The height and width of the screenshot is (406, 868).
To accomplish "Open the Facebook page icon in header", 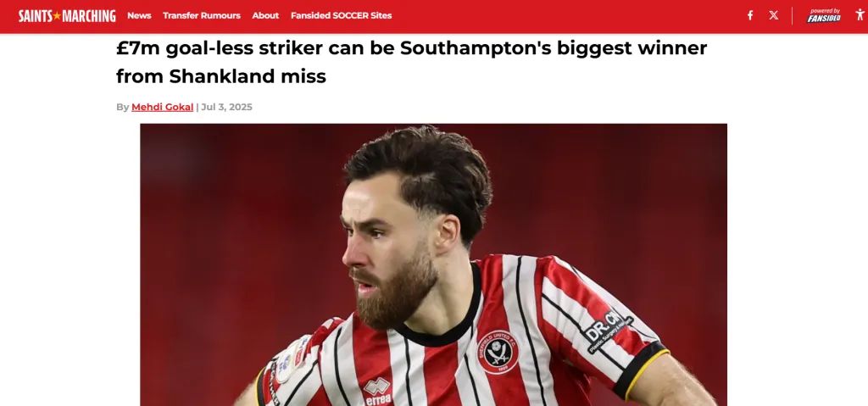I will (x=750, y=15).
